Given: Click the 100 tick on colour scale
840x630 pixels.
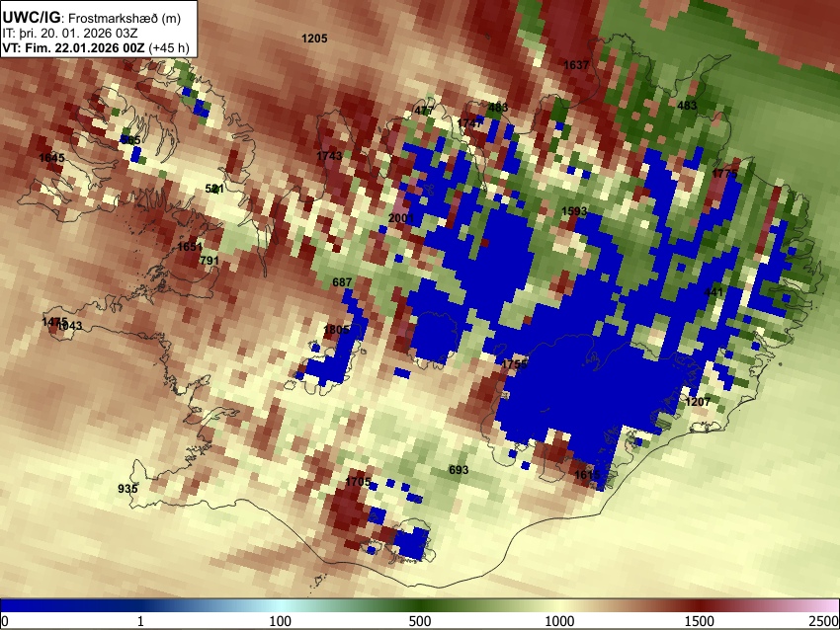Looking at the screenshot, I should (280, 621).
